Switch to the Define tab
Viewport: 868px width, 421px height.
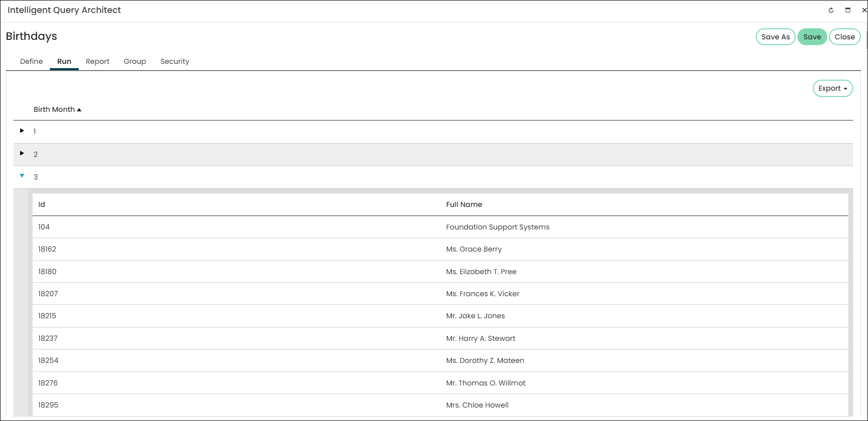pyautogui.click(x=32, y=61)
